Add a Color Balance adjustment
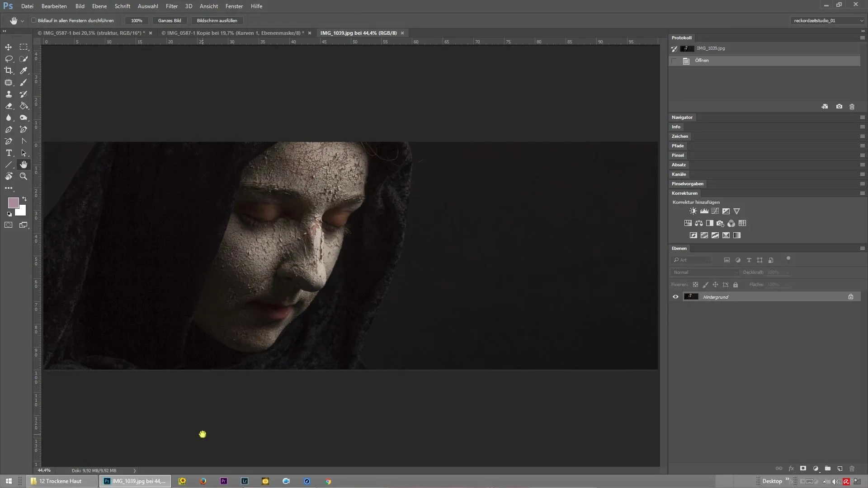Screen dimensions: 868x488 point(699,223)
